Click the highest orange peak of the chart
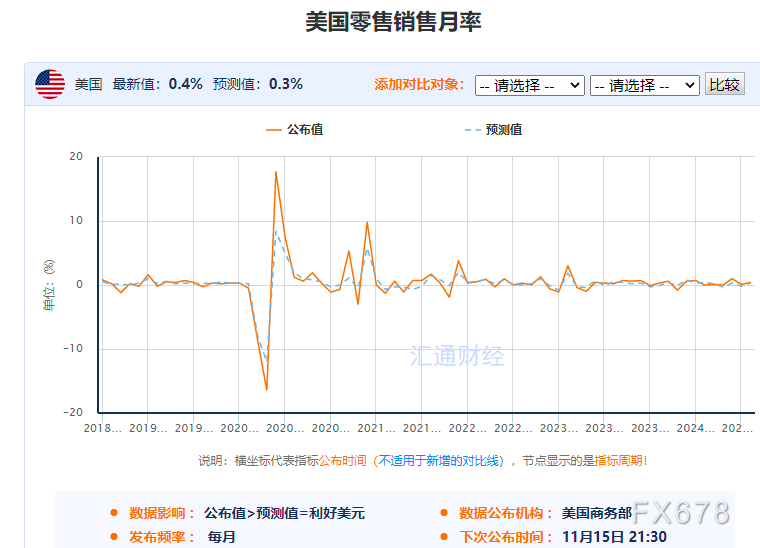 [276, 172]
